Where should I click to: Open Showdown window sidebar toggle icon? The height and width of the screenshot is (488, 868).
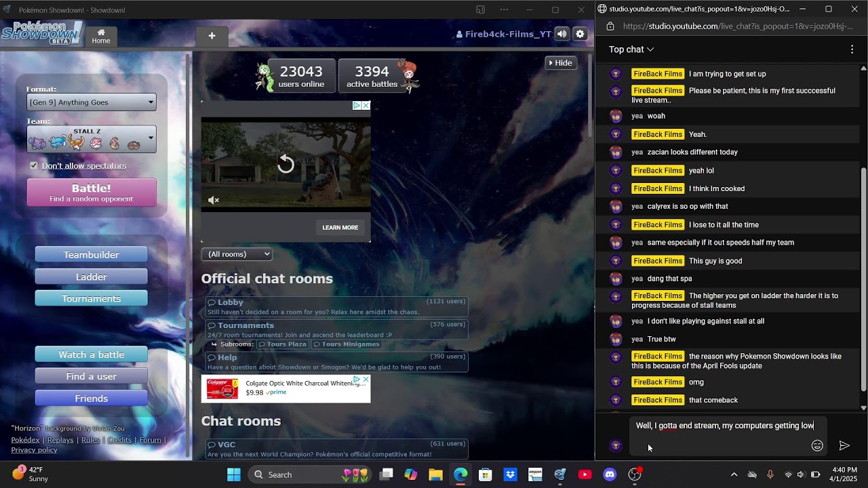coord(480,9)
